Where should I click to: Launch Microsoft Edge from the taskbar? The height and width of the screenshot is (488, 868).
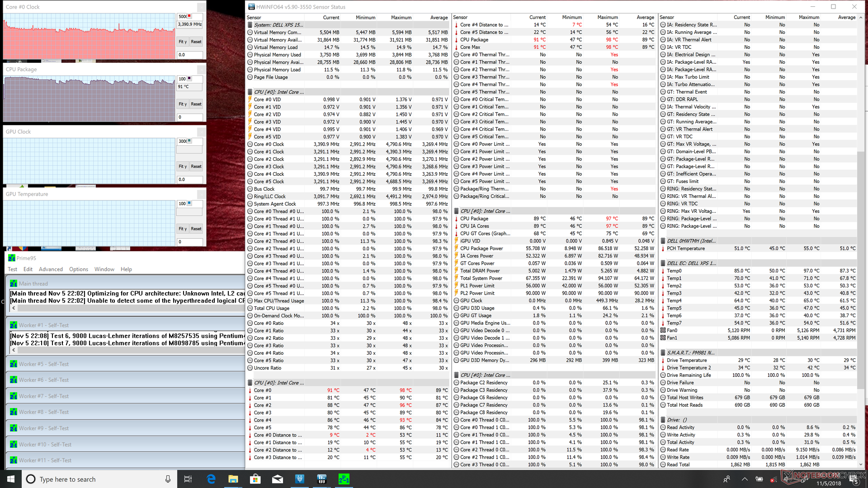click(x=211, y=479)
